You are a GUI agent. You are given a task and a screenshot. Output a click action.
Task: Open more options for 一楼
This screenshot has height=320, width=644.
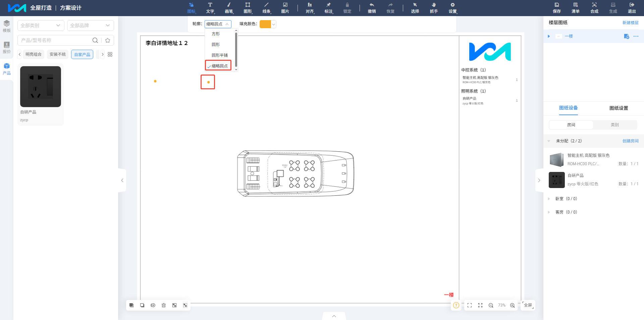(636, 36)
